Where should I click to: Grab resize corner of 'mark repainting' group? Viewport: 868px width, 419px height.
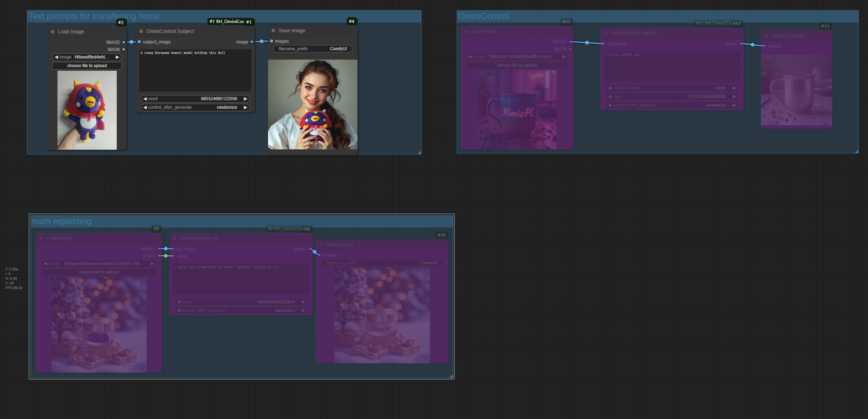(452, 376)
